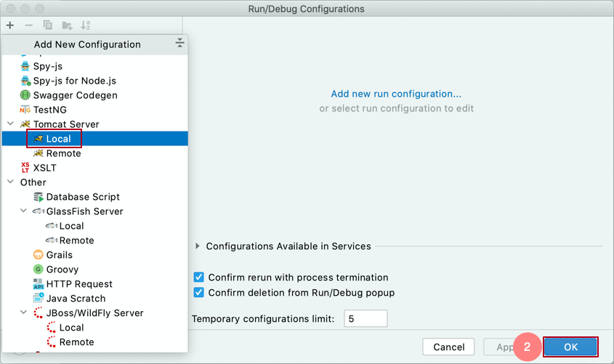Click the Spy-js for Node.js text
Image resolution: width=614 pixels, height=364 pixels.
tap(75, 81)
